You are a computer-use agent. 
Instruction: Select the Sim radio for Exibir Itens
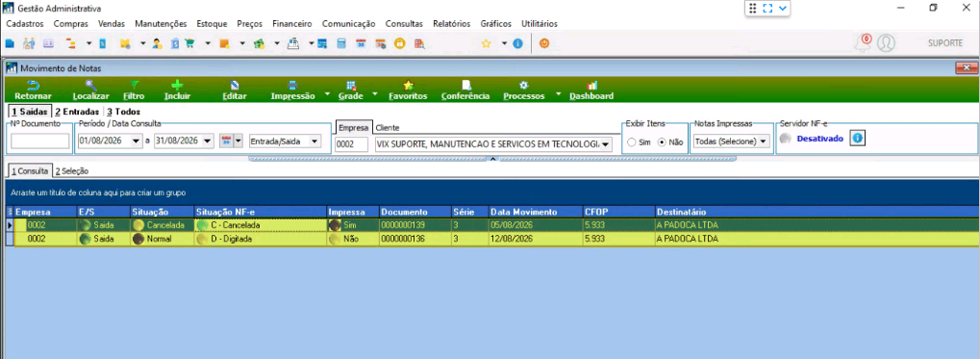click(632, 142)
